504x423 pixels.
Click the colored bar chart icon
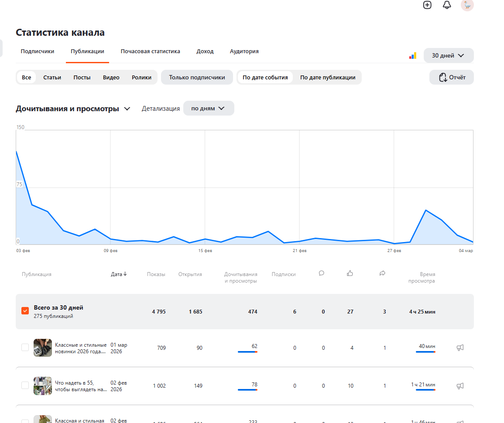tap(413, 55)
